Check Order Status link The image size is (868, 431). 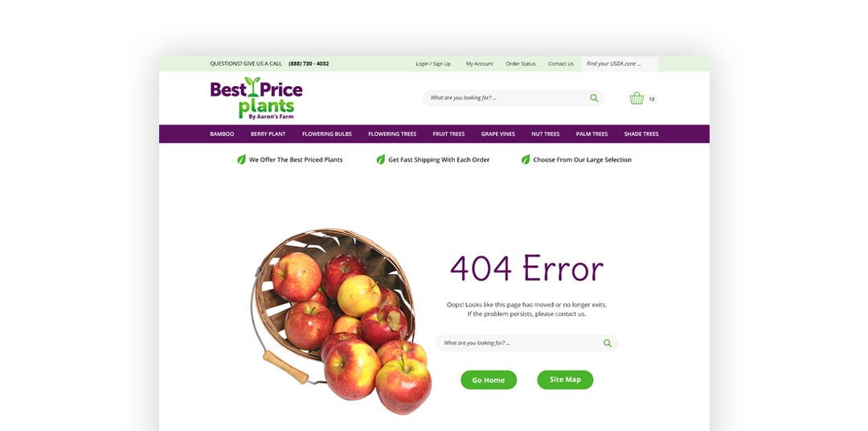click(520, 64)
